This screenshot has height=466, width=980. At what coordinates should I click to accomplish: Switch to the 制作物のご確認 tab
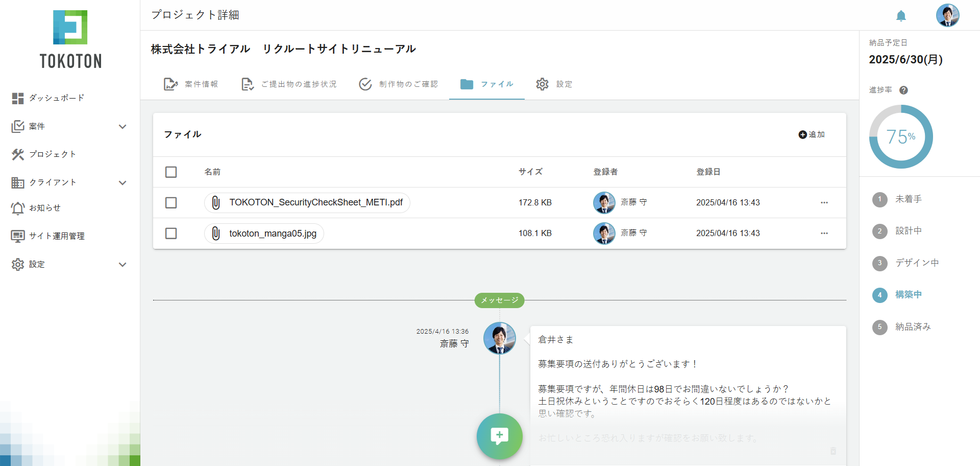click(x=399, y=84)
